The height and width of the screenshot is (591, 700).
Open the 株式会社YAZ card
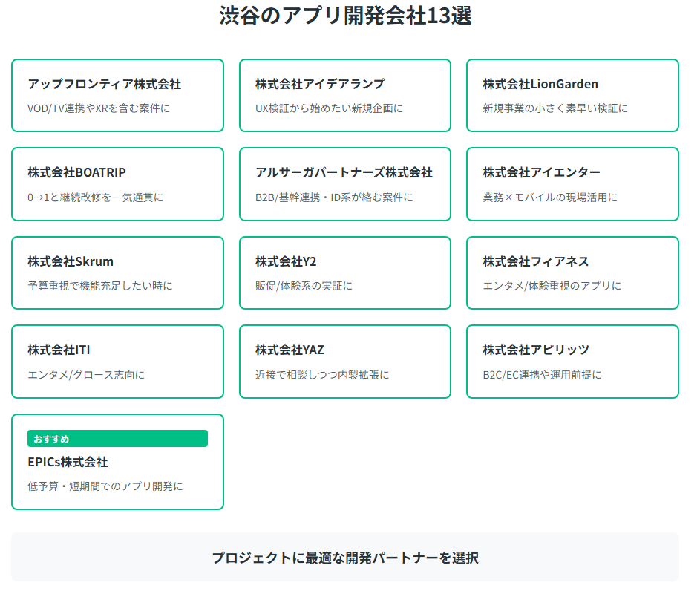pos(345,362)
